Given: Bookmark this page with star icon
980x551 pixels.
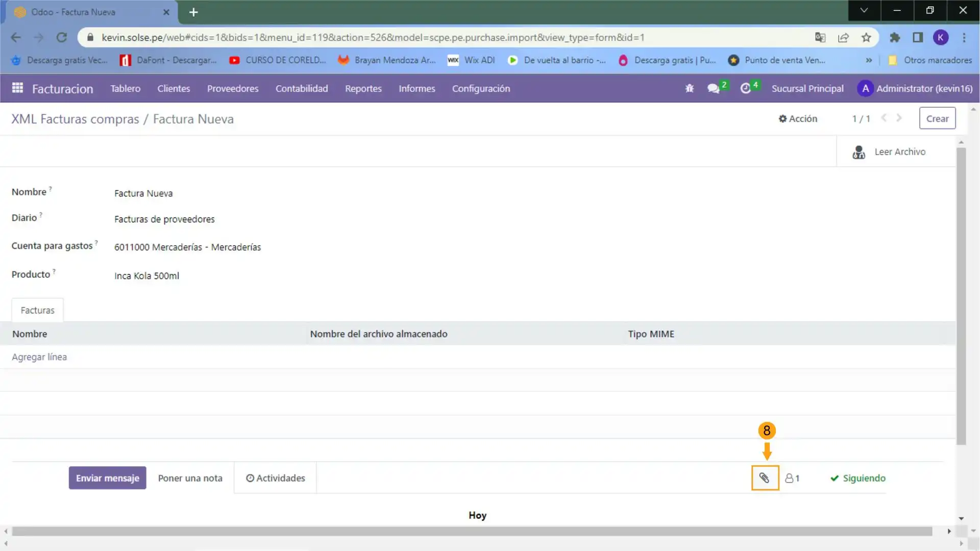Looking at the screenshot, I should coord(866,37).
